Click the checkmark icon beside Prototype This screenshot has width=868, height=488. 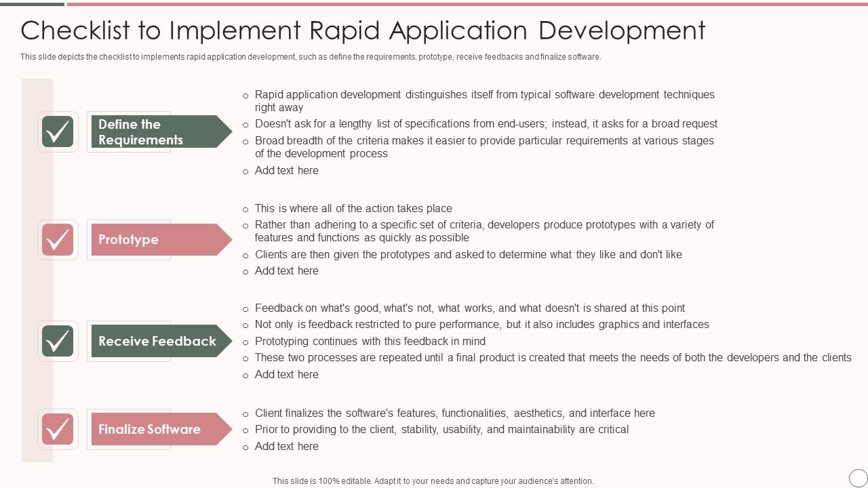58,240
